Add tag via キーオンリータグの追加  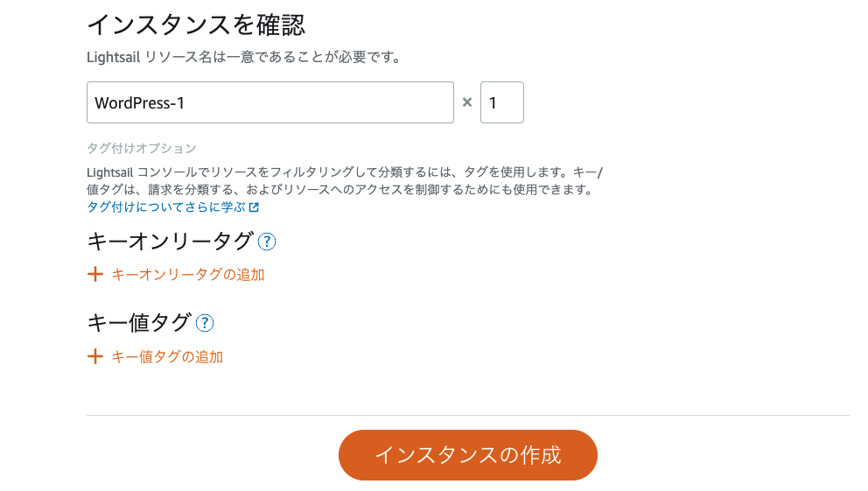188,275
